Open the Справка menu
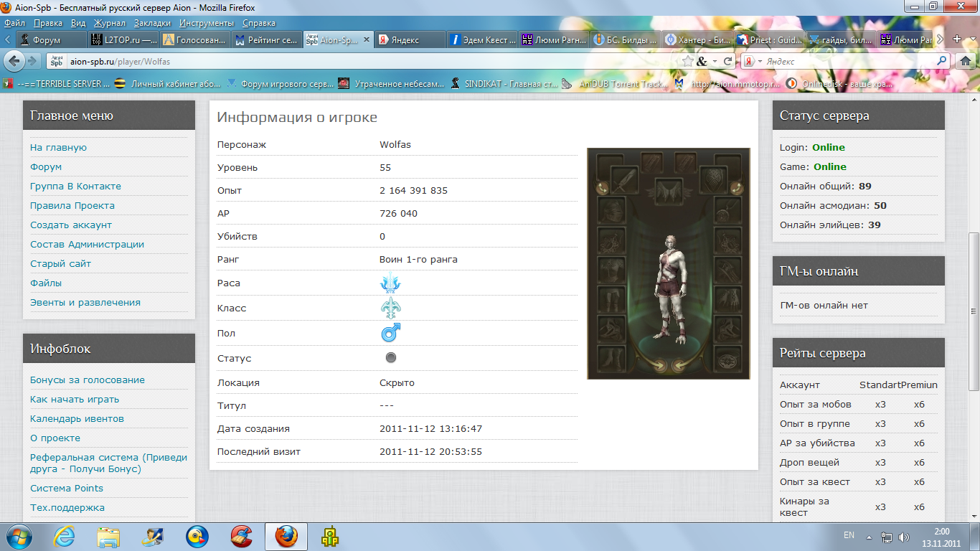 [x=259, y=23]
